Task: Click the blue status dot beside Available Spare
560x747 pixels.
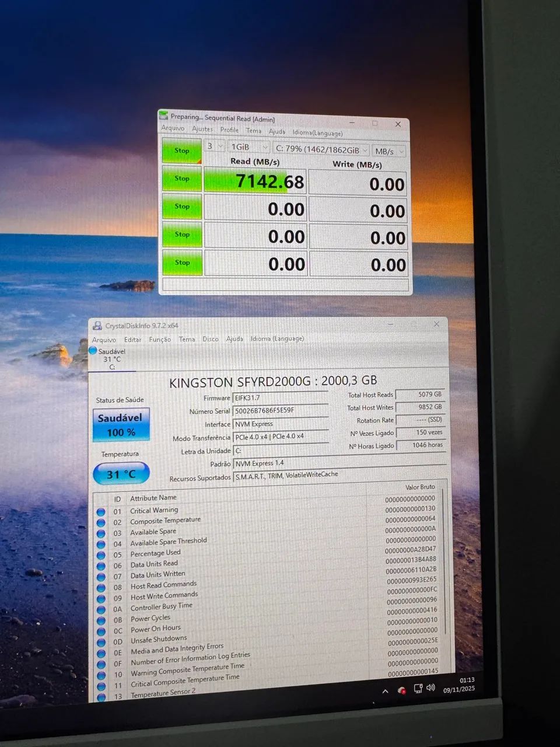Action: [101, 532]
